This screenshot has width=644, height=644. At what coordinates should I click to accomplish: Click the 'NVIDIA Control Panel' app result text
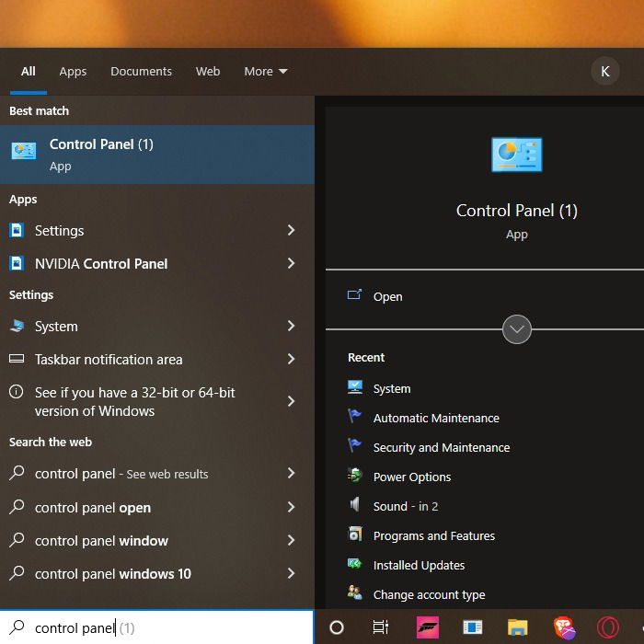pyautogui.click(x=101, y=264)
